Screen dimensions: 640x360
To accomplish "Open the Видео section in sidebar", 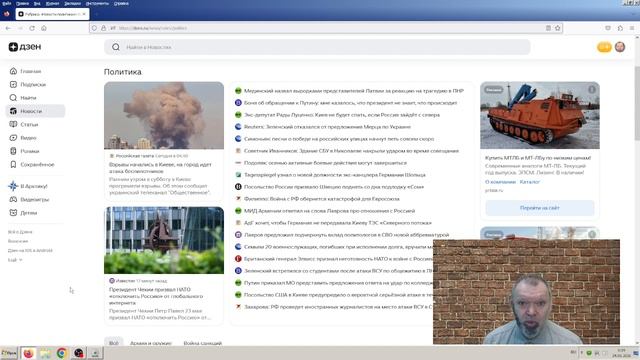I will tap(23, 138).
